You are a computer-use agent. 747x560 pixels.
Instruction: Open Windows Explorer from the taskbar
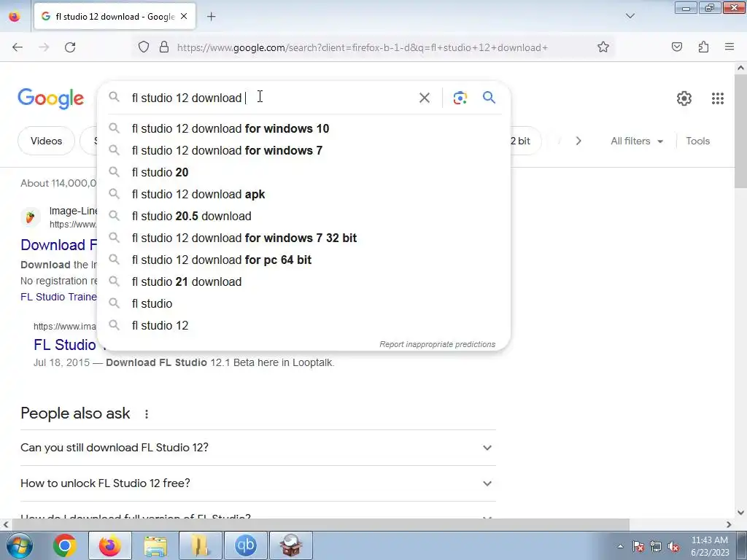click(155, 545)
